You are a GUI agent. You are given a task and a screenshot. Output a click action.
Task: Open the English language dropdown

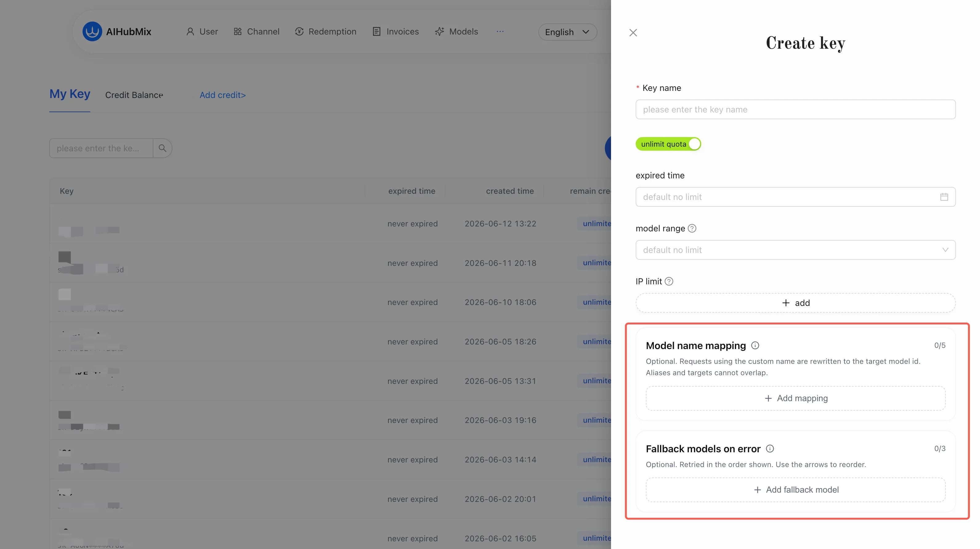click(x=567, y=32)
